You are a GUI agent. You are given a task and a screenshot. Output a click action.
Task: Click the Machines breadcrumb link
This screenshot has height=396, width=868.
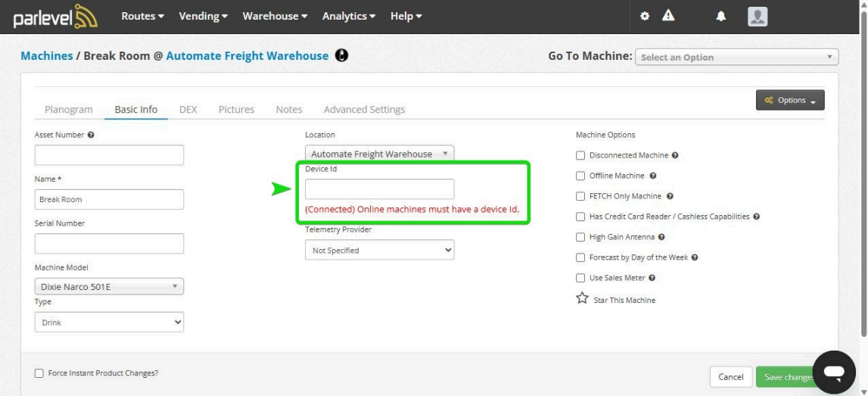(x=46, y=56)
